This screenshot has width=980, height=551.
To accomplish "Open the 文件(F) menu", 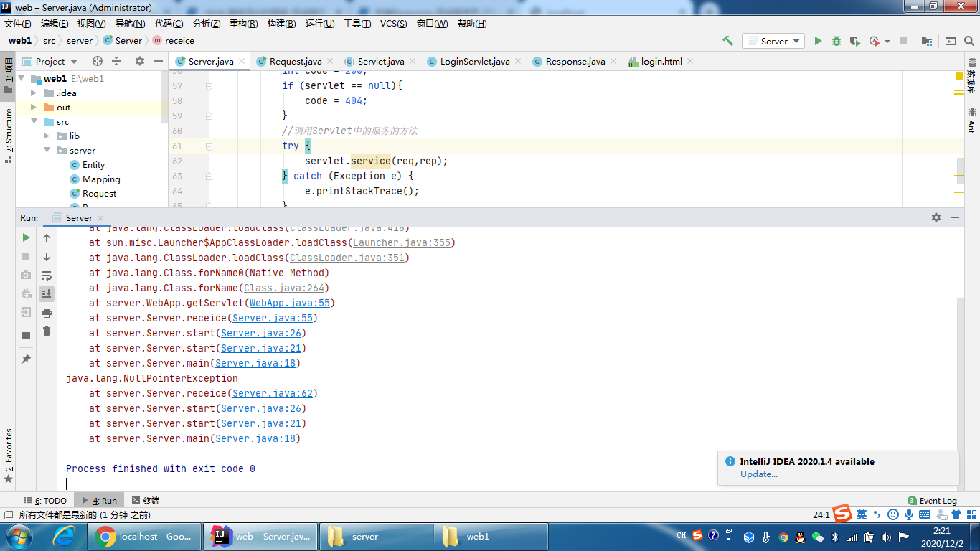I will coord(17,23).
